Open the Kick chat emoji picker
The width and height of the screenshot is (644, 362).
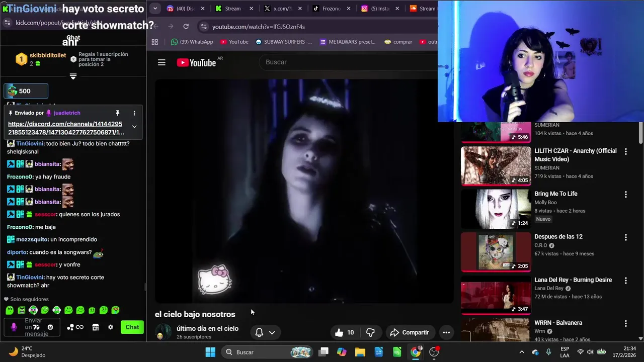click(50, 327)
